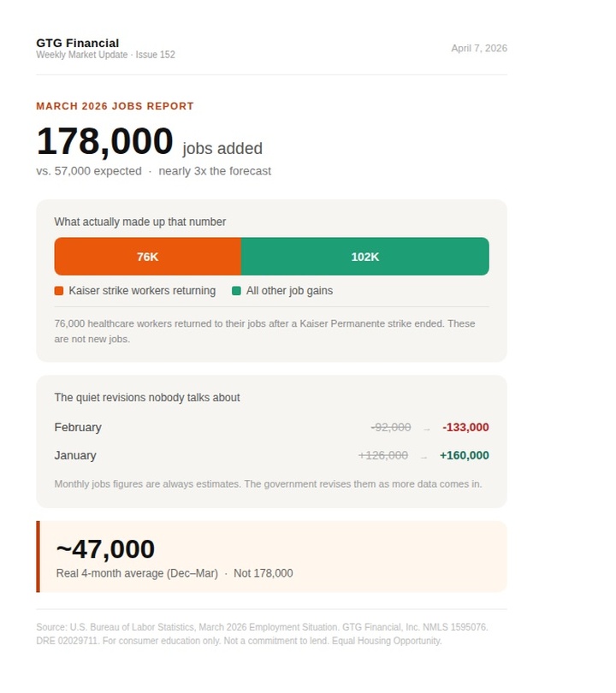The image size is (616, 693).
Task: Click the April 7, 2026 date
Action: [479, 48]
